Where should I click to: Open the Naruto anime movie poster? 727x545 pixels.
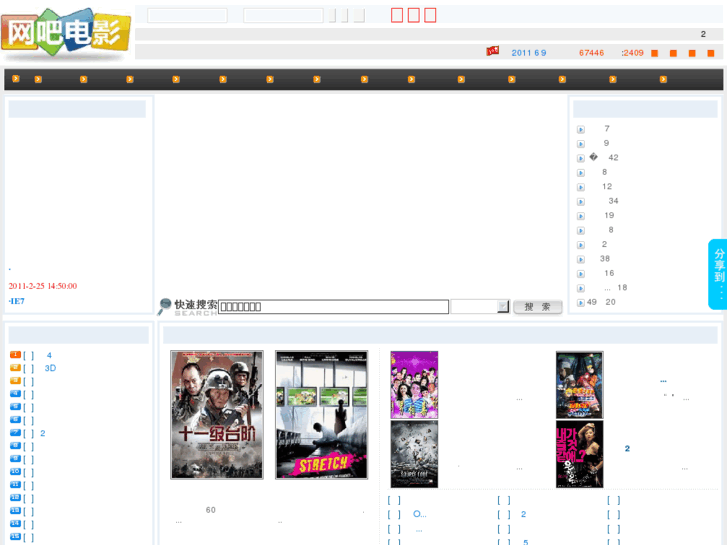coord(580,385)
